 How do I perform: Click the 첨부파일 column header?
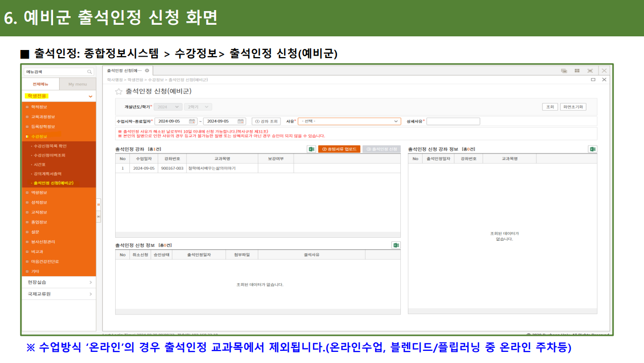[x=242, y=255]
